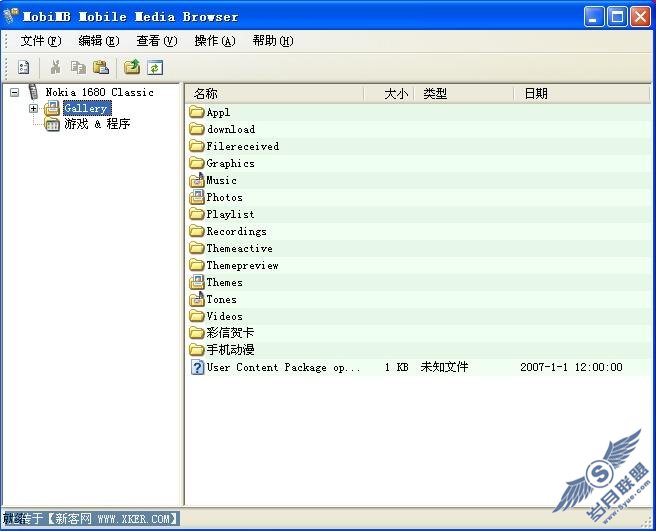Click the Nokia phone icon in tree
The width and height of the screenshot is (656, 531).
click(33, 92)
